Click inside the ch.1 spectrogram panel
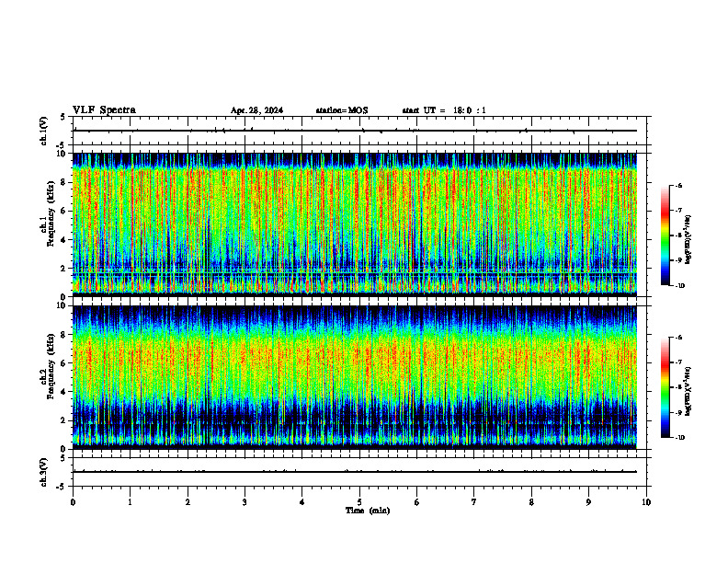Image resolution: width=728 pixels, height=563 pixels. (355, 224)
